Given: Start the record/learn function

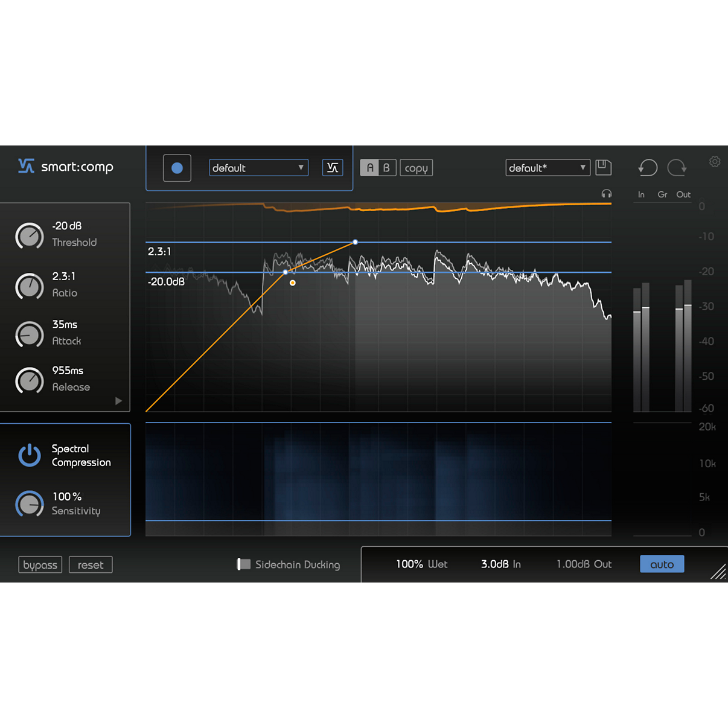Looking at the screenshot, I should 177,168.
